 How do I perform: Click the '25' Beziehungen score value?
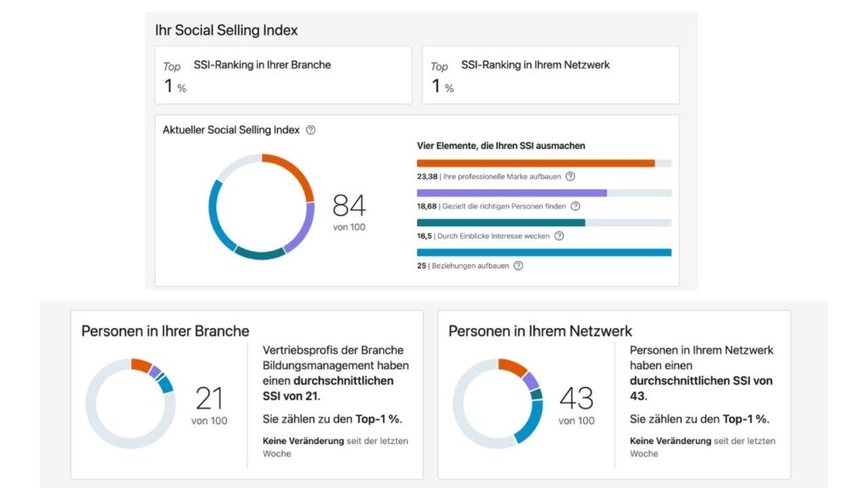(421, 266)
